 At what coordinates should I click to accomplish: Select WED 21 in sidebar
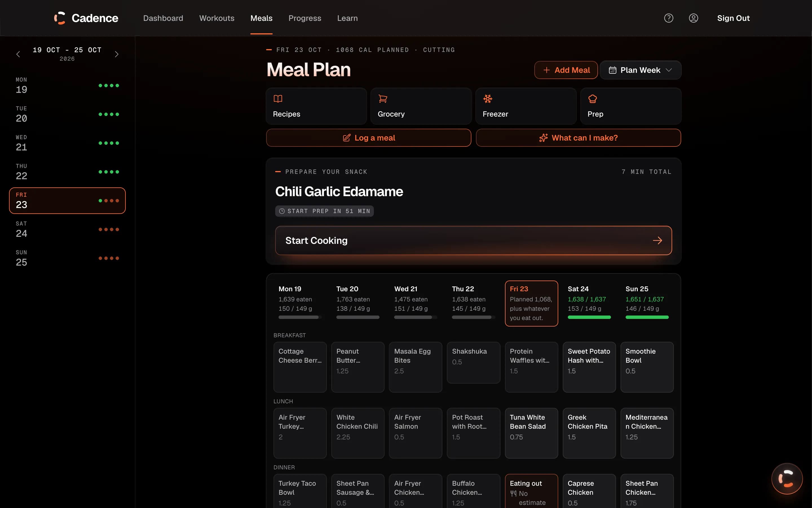(x=67, y=143)
